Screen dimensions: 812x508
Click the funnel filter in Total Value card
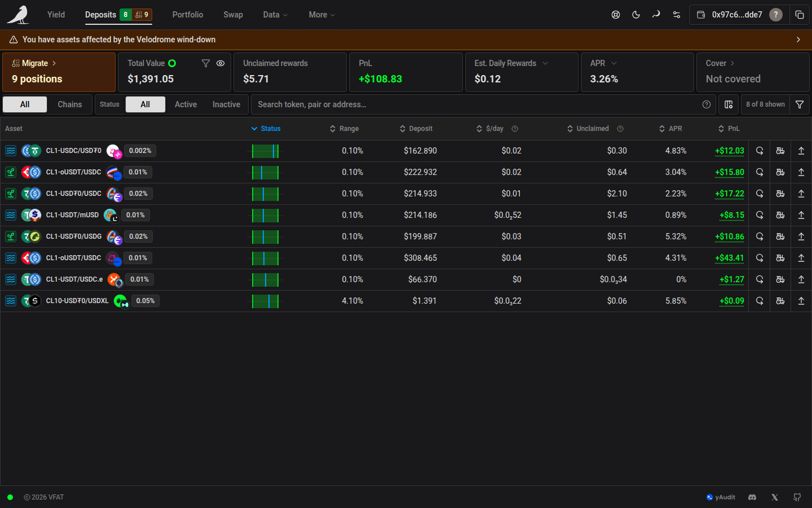(x=206, y=63)
